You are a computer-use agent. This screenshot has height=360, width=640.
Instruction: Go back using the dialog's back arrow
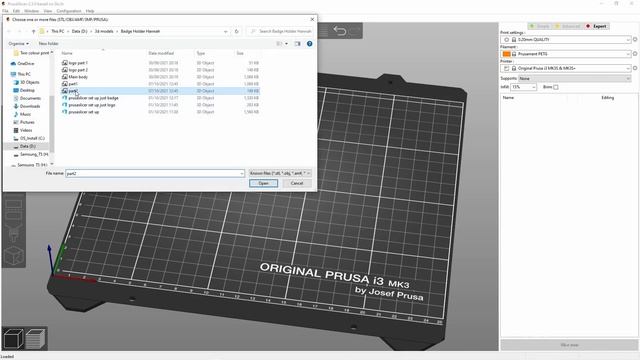9,31
